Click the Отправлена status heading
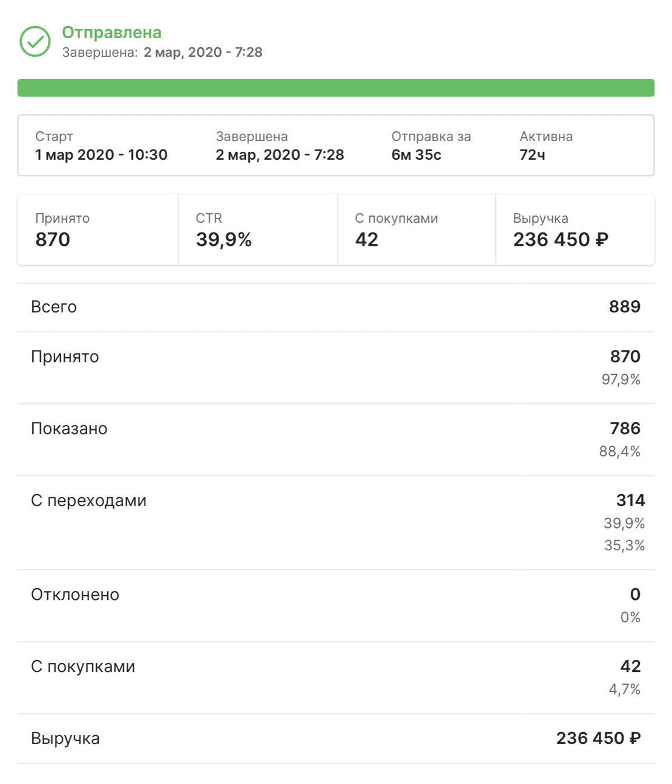Screen dimensions: 672x784 click(111, 32)
